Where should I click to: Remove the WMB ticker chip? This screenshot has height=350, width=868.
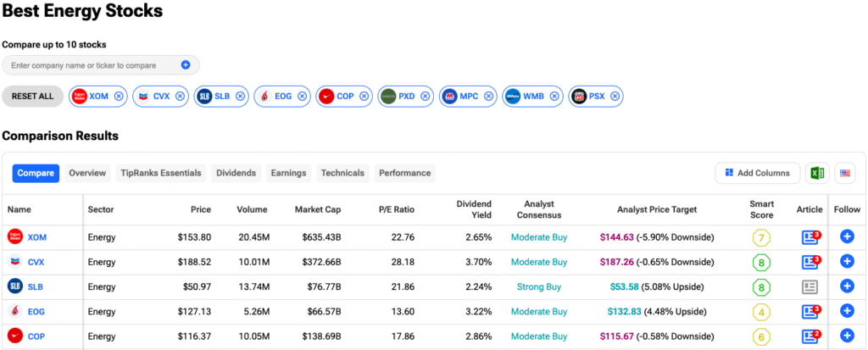pos(554,96)
